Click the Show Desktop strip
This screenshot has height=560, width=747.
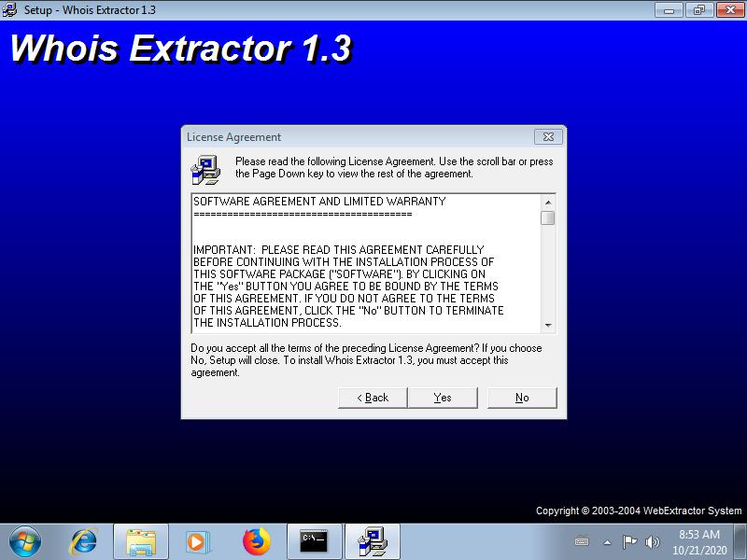740,542
